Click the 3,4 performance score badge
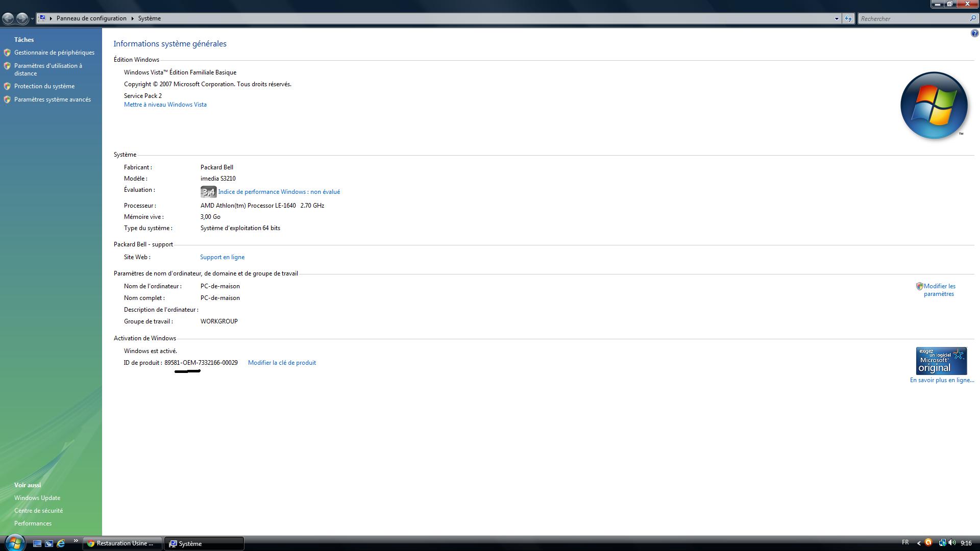The image size is (980, 551). coord(208,192)
